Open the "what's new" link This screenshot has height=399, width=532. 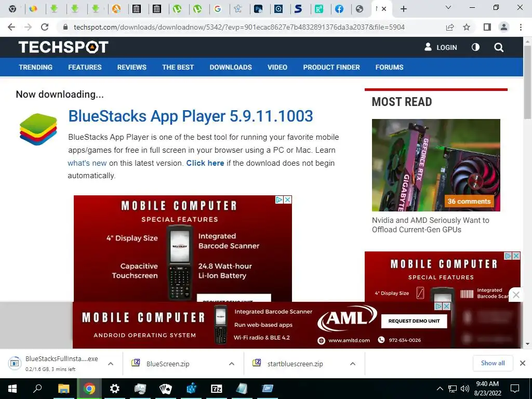[x=87, y=163]
